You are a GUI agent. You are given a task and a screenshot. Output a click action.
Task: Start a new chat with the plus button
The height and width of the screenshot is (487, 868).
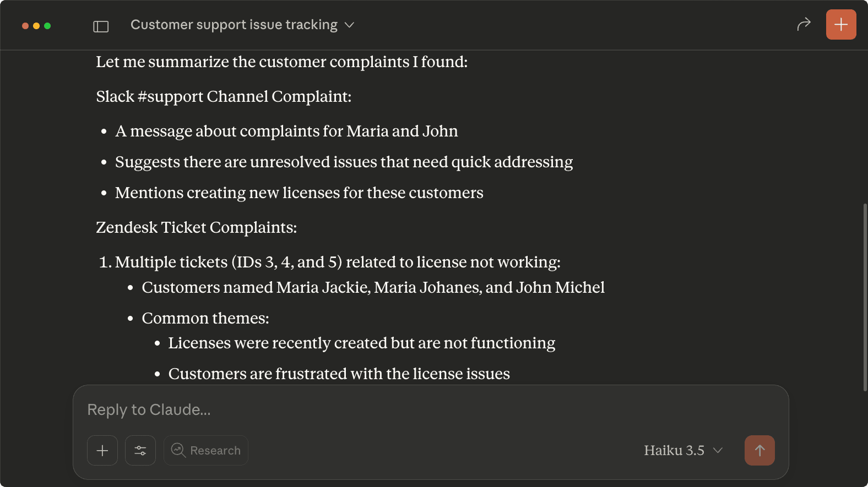[841, 24]
